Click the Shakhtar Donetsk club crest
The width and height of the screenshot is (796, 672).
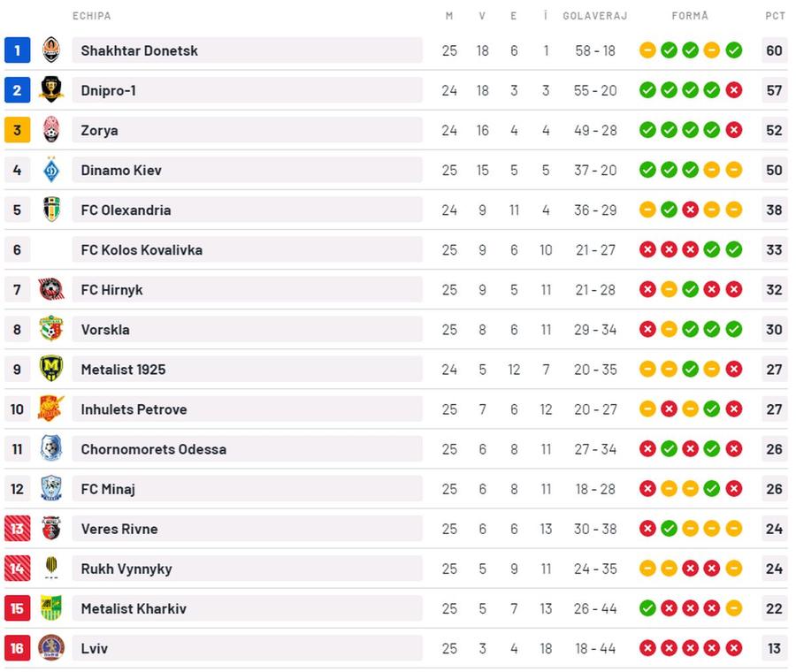tap(51, 50)
